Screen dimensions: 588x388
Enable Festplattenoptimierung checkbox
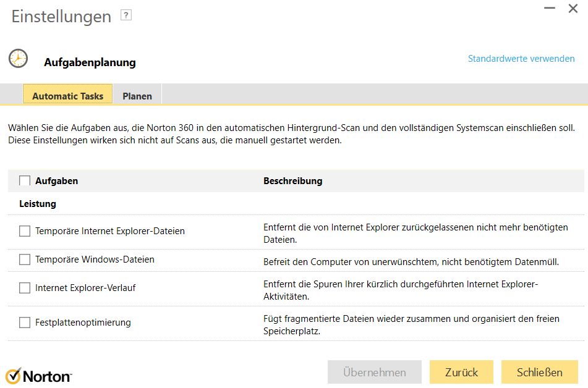point(25,323)
